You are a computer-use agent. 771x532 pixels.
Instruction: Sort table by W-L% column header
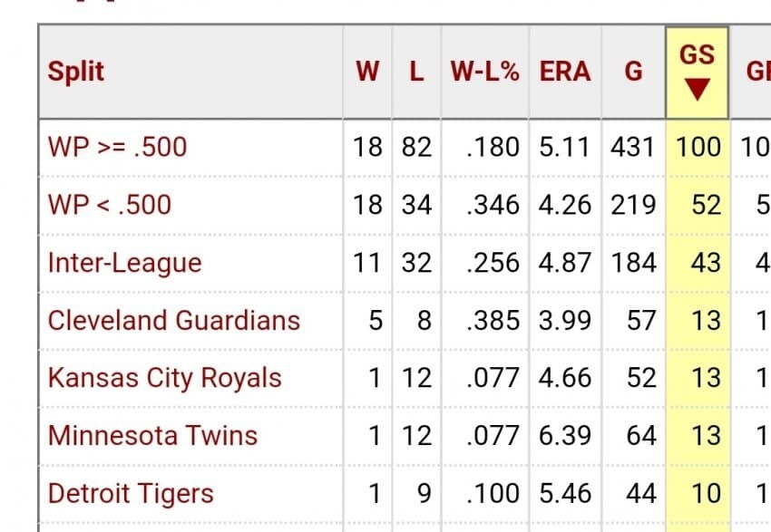[484, 73]
